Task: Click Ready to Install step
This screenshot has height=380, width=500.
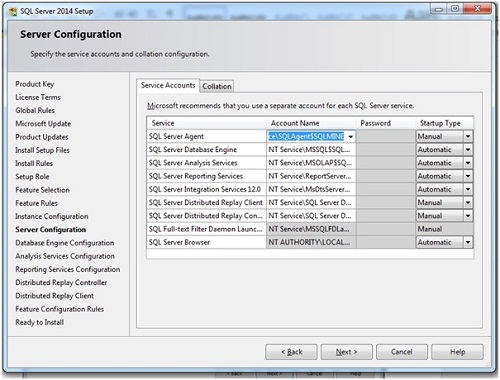Action: 39,322
